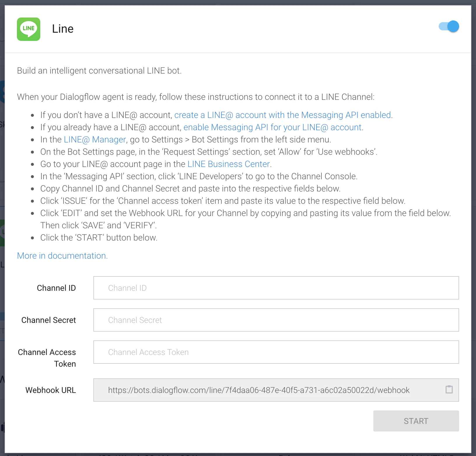Image resolution: width=476 pixels, height=456 pixels.
Task: Open the 'More in documentation' link
Action: click(62, 256)
